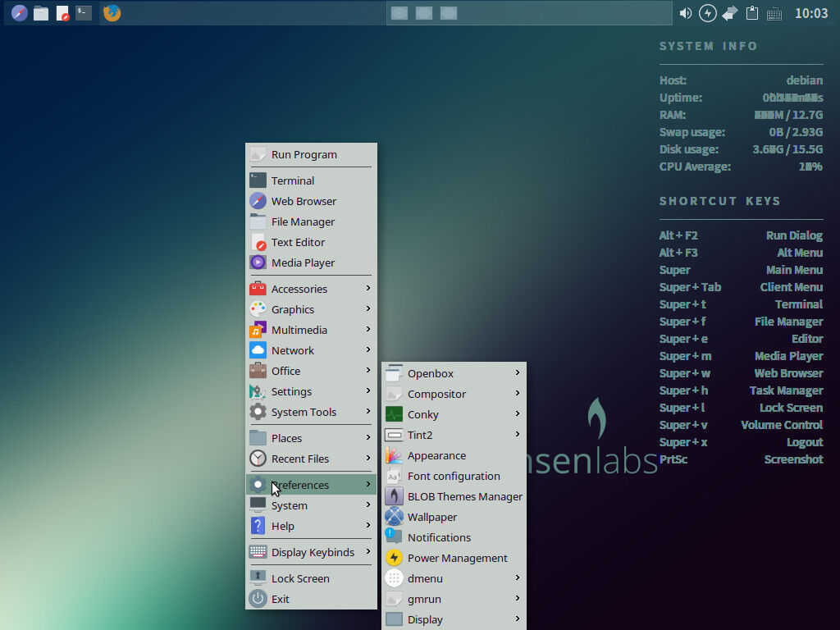Expand the Office submenu arrow
Screen dimensions: 840x630
368,370
